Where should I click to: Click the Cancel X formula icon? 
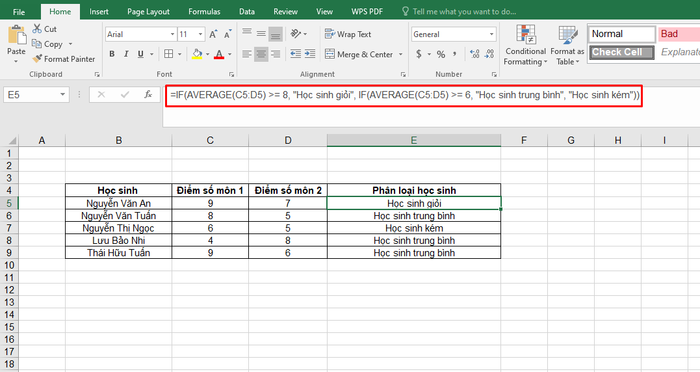101,95
